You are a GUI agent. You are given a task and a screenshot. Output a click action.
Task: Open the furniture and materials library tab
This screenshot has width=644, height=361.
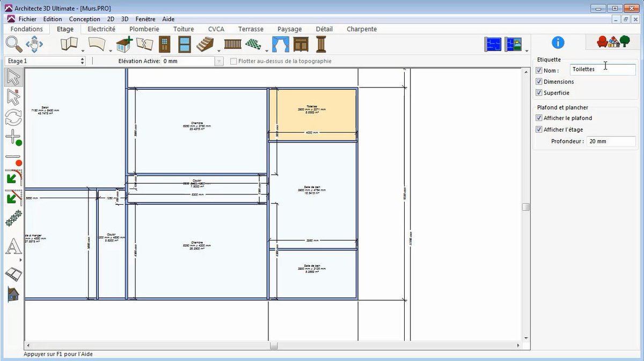pos(614,42)
